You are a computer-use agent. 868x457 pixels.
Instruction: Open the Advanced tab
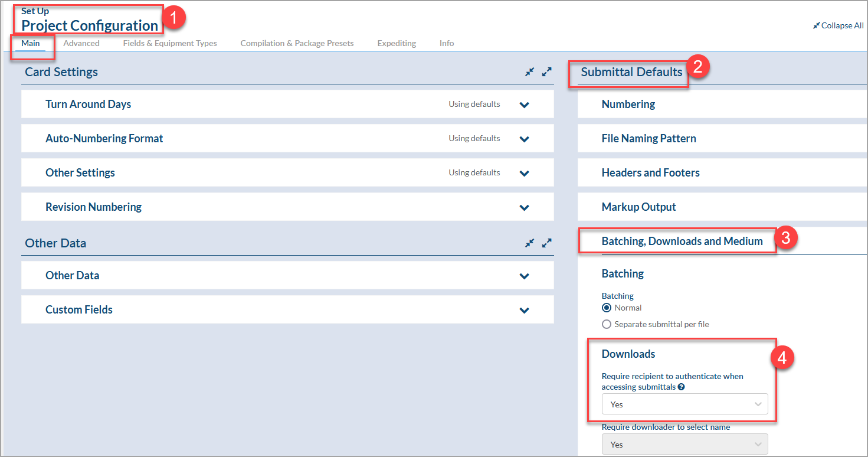coord(81,43)
